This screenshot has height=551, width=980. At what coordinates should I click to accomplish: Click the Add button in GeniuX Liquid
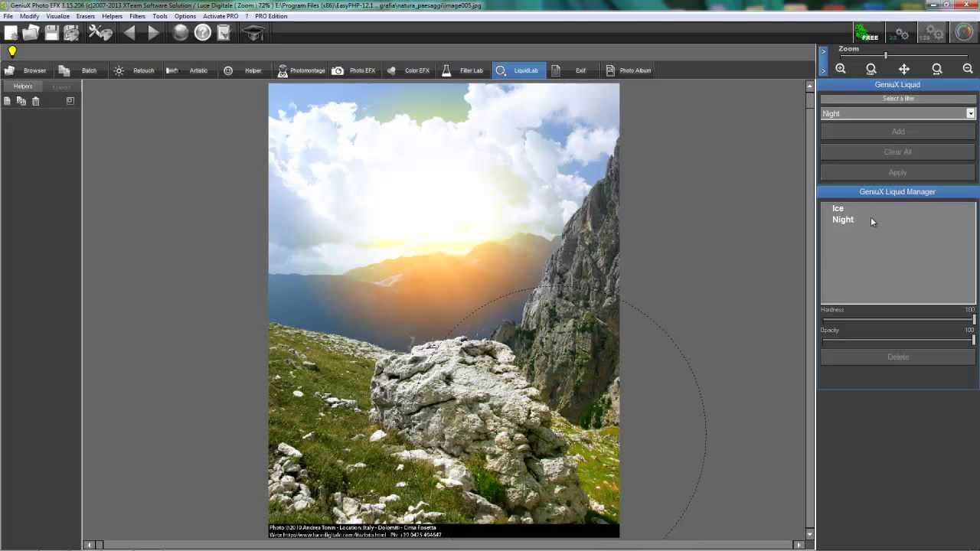(898, 132)
